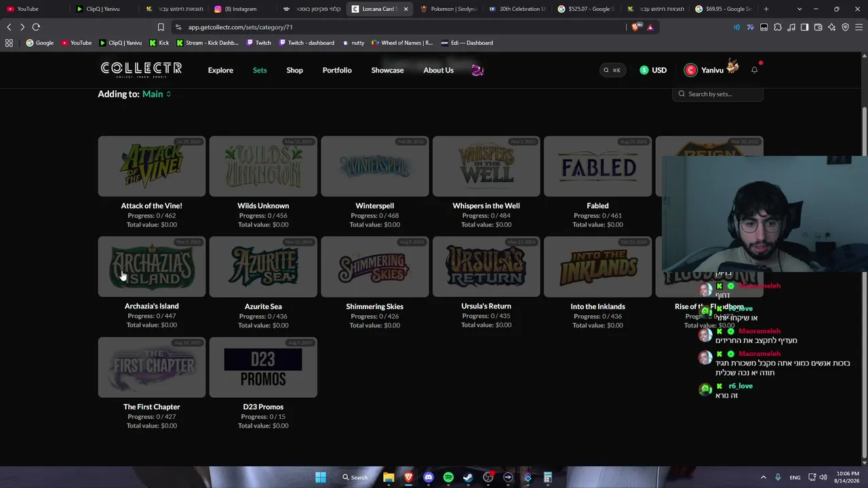Open the notifications bell

point(754,70)
